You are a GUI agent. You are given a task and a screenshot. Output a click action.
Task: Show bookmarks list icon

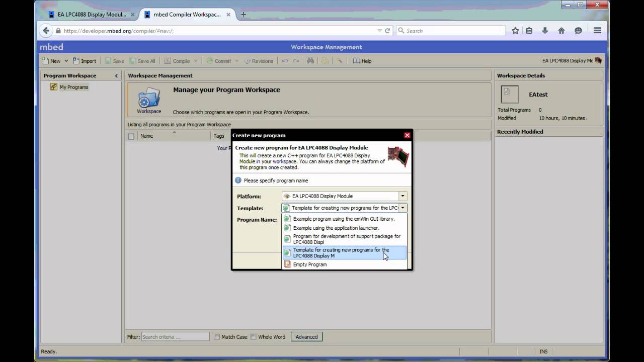(x=529, y=31)
